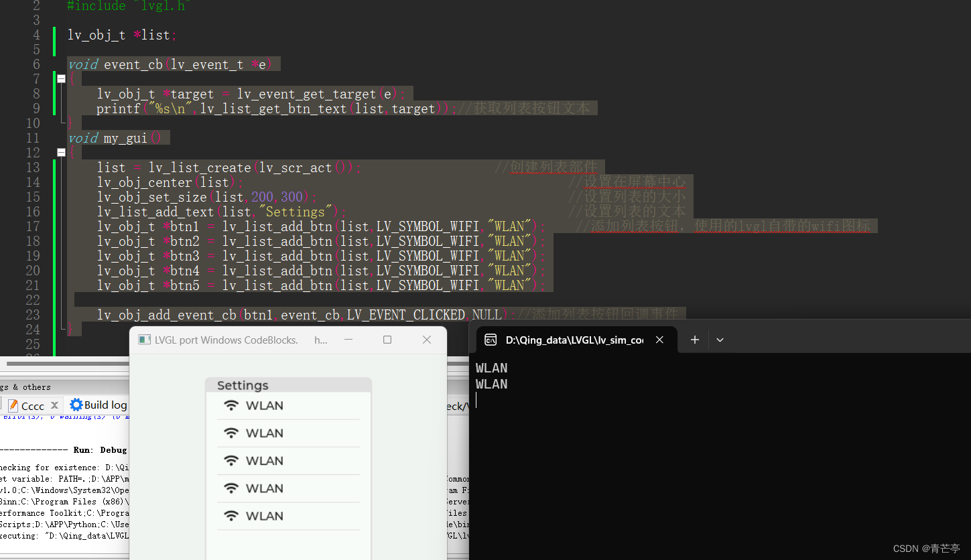
Task: Click the LVGL simulator icon in its title bar
Action: click(x=143, y=339)
